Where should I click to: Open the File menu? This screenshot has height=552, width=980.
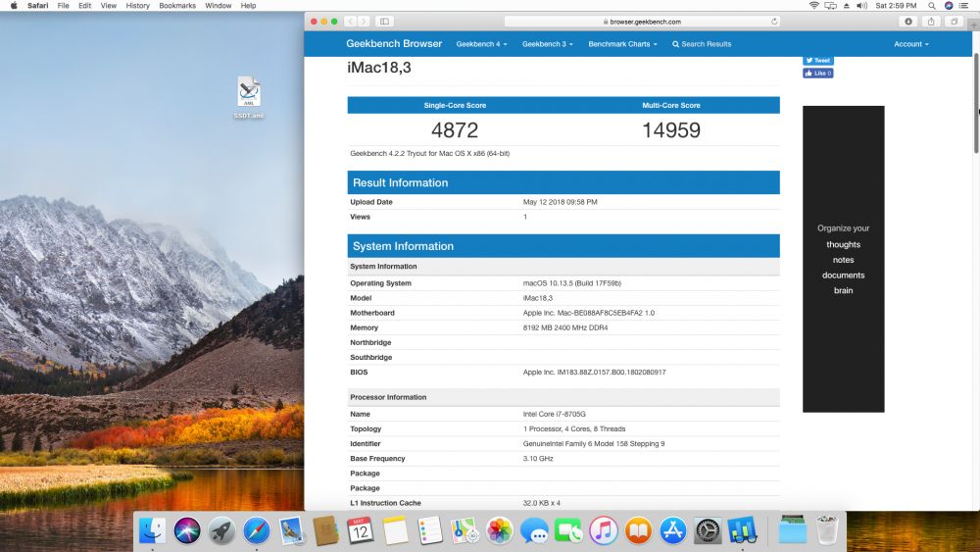63,6
